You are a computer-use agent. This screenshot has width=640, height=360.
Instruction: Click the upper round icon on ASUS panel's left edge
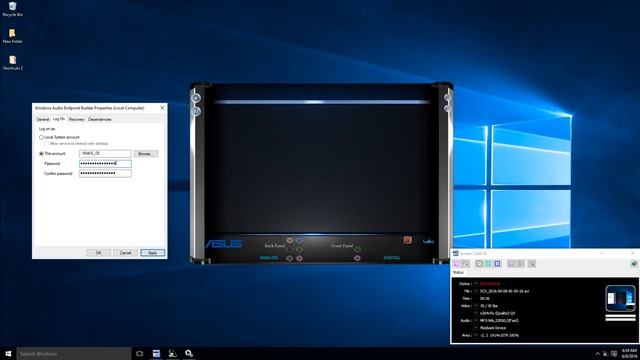pos(196,98)
